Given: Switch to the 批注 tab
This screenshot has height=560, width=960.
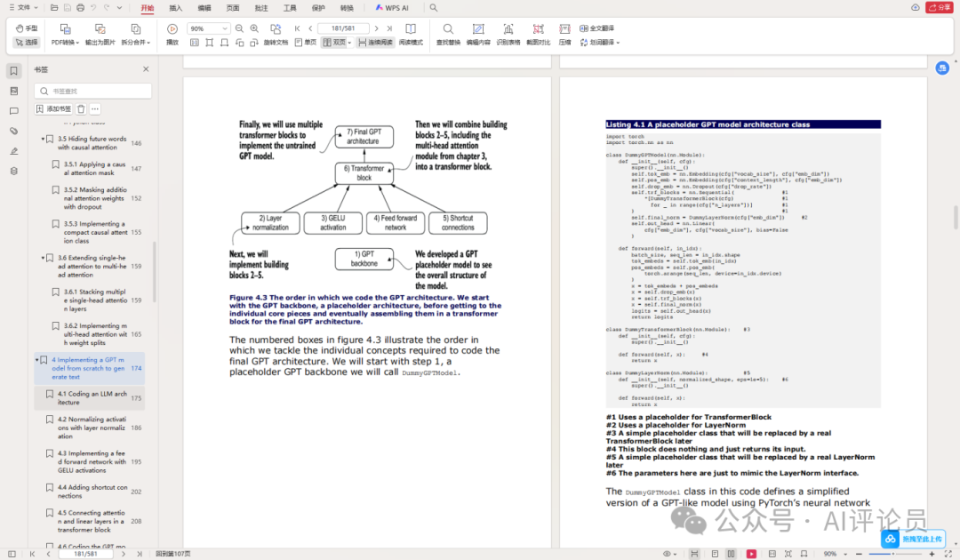Looking at the screenshot, I should pos(261,8).
